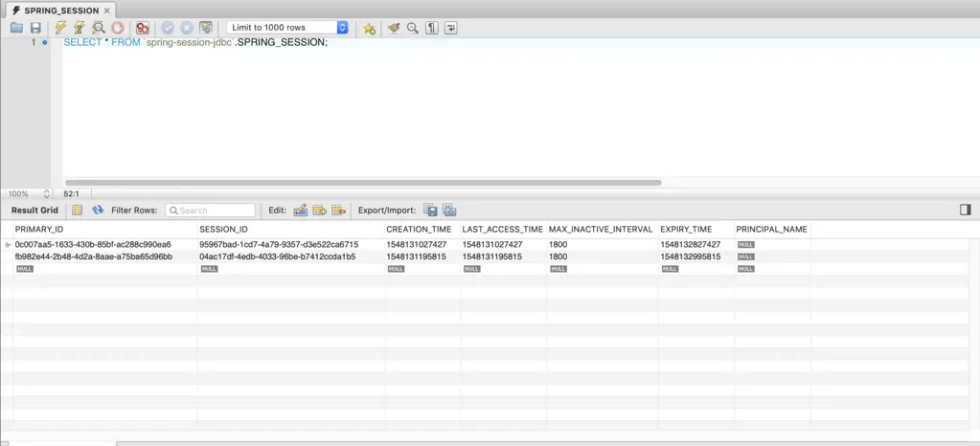This screenshot has height=446, width=980.
Task: Sort by SESSION_ID column header
Action: click(x=290, y=230)
